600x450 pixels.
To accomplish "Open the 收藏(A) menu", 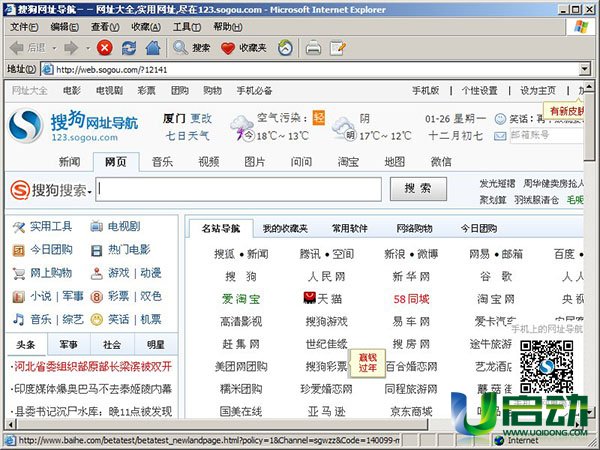I will [x=146, y=27].
